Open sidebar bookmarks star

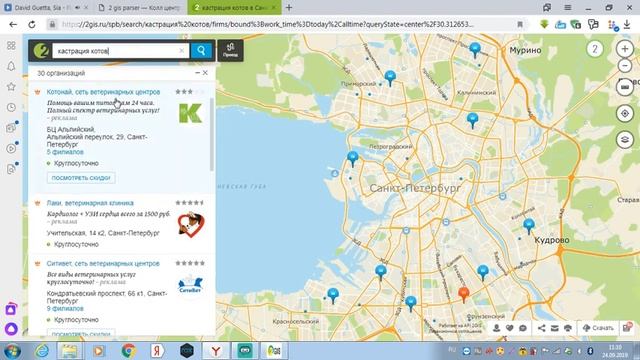point(11,87)
